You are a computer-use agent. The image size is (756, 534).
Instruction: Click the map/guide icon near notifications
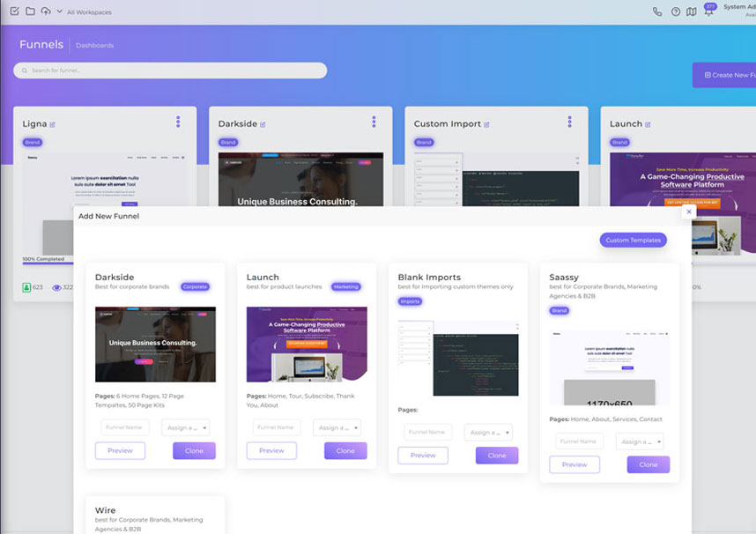692,11
